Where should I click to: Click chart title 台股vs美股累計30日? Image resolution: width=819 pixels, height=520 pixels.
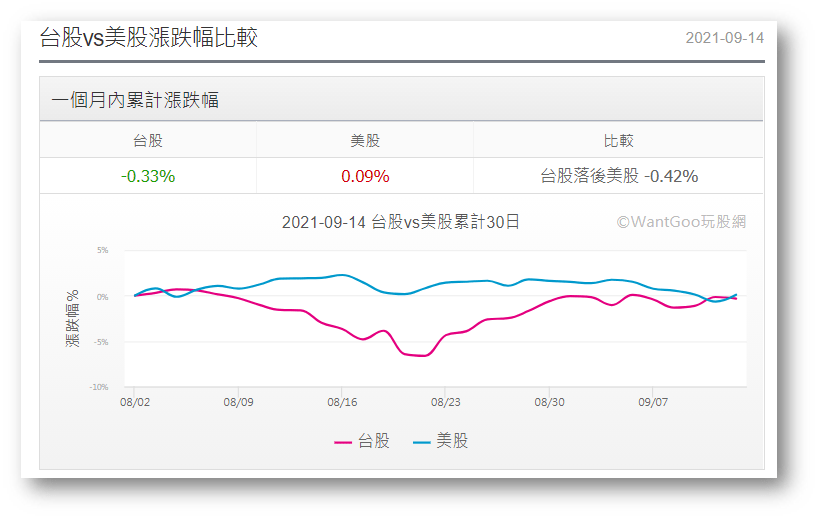[401, 222]
